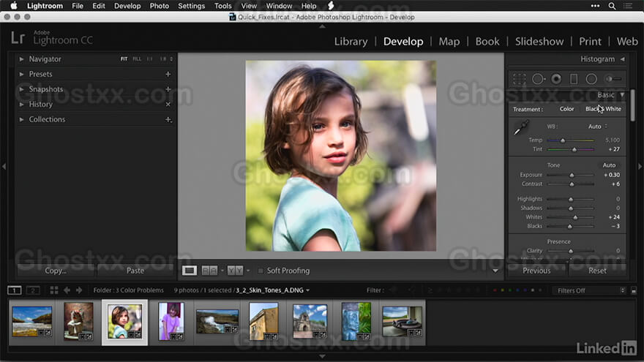Switch to the Print module
Viewport: 644px width, 362px height.
coord(590,42)
